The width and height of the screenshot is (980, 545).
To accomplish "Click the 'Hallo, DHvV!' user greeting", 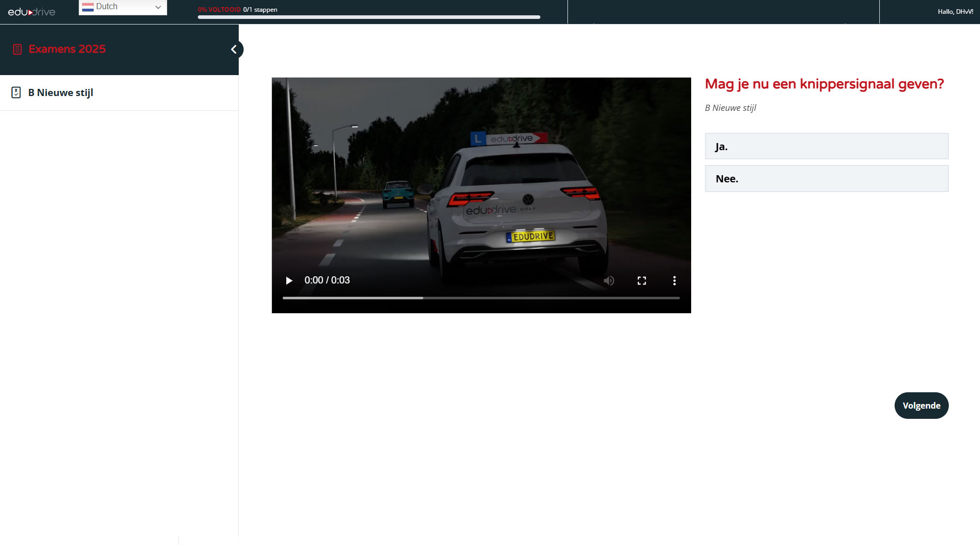I will point(955,11).
